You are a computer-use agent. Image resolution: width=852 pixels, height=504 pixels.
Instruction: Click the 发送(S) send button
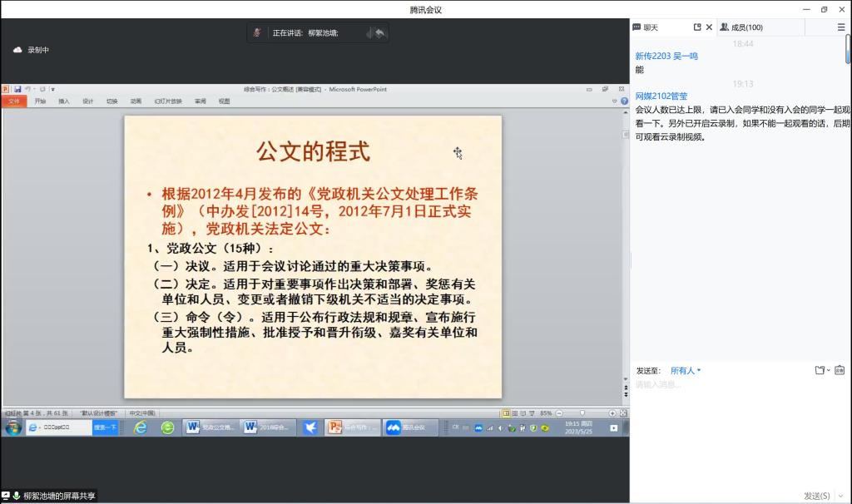coord(815,496)
